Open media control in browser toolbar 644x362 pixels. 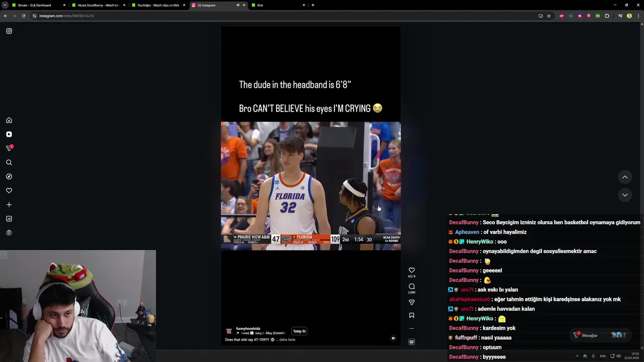pos(620,16)
